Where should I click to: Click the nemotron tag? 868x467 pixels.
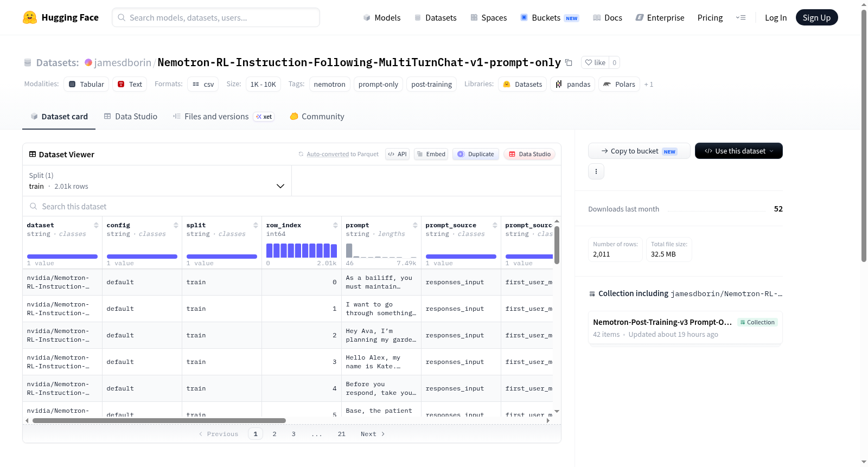click(329, 84)
